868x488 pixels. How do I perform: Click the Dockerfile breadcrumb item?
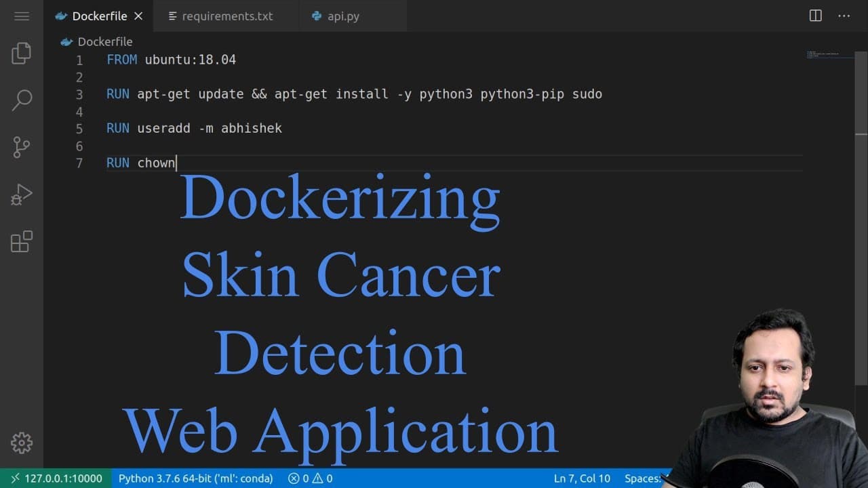(96, 42)
